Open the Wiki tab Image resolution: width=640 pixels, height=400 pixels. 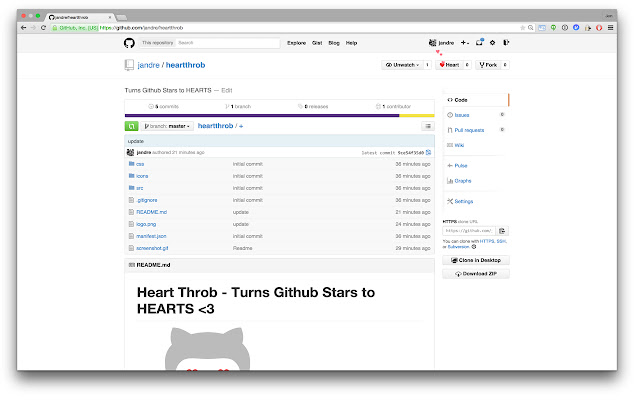pos(459,145)
